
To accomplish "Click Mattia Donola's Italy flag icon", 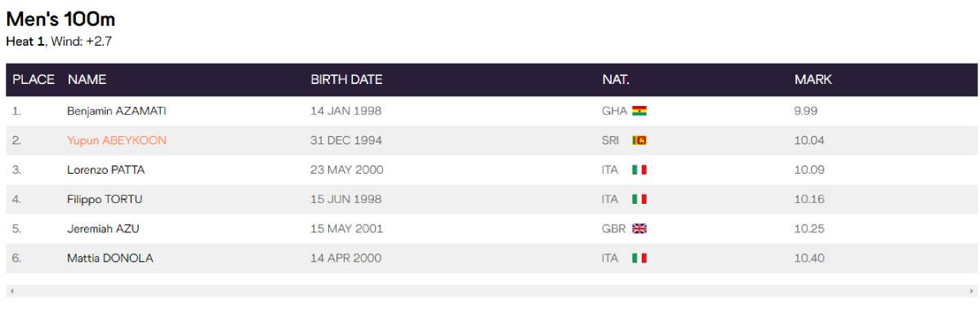I will [639, 258].
